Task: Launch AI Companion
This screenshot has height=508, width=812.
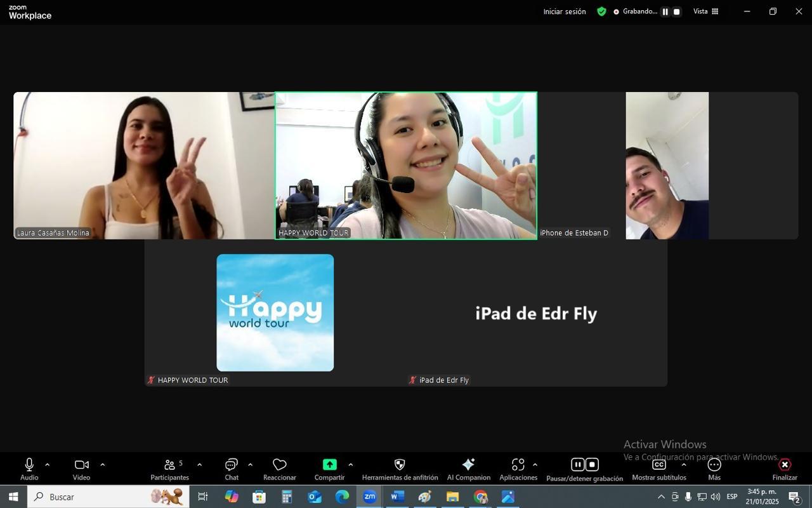Action: (469, 469)
